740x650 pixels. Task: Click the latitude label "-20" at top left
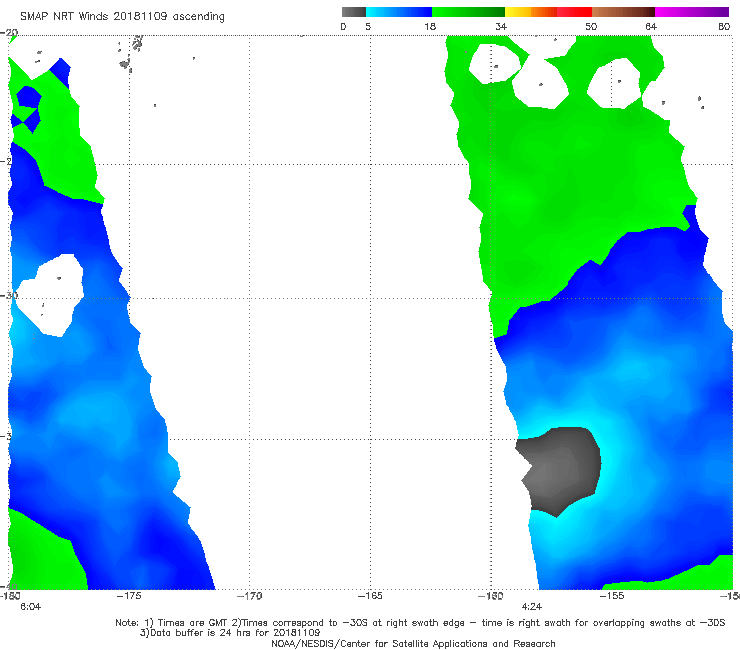click(9, 33)
